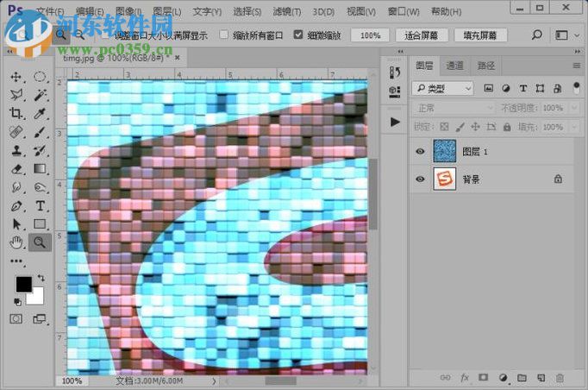
Task: Select the Polygonal Lasso tool
Action: coord(16,95)
